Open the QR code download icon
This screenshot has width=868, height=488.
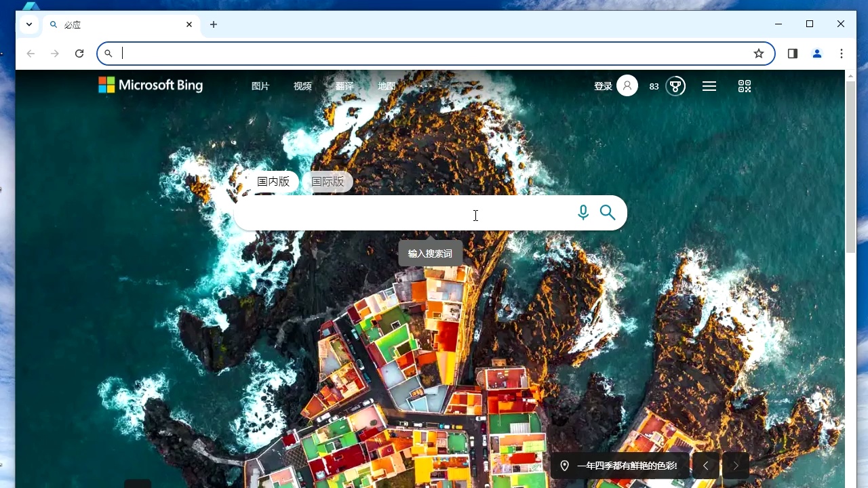(x=744, y=86)
